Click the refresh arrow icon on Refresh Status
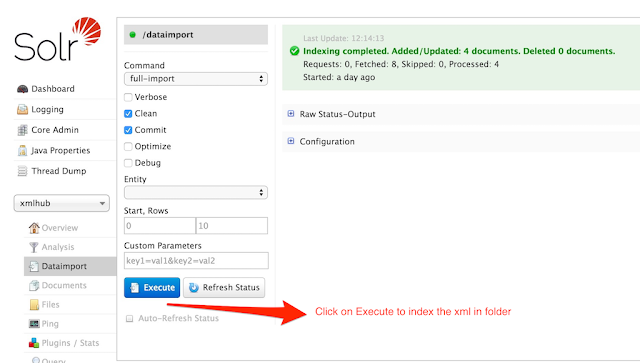The height and width of the screenshot is (363, 640). [194, 287]
